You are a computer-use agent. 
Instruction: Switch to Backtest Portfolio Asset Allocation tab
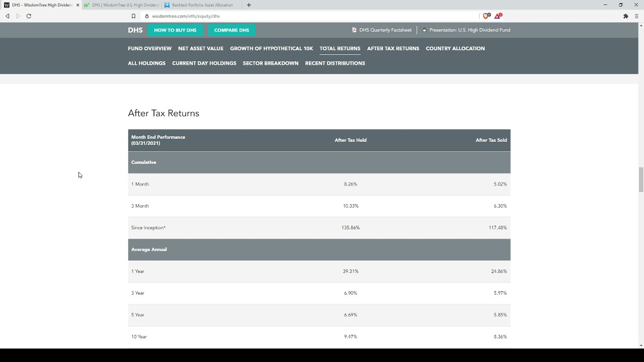coord(201,5)
